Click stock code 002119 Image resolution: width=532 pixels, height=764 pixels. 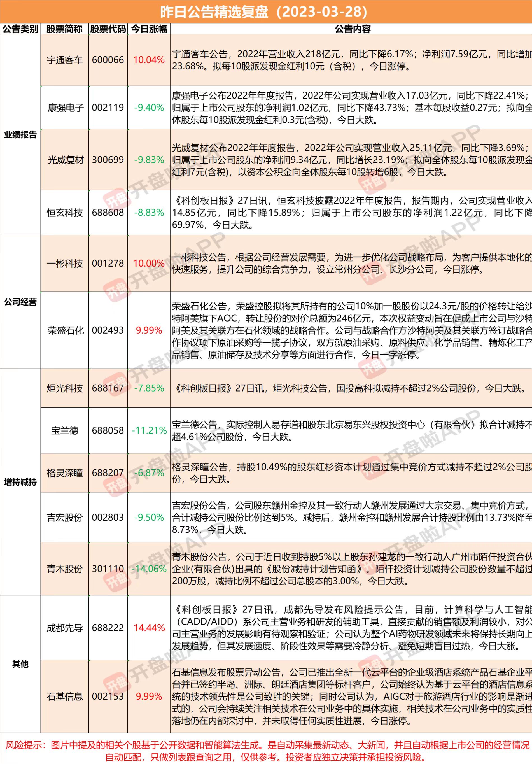[108, 108]
